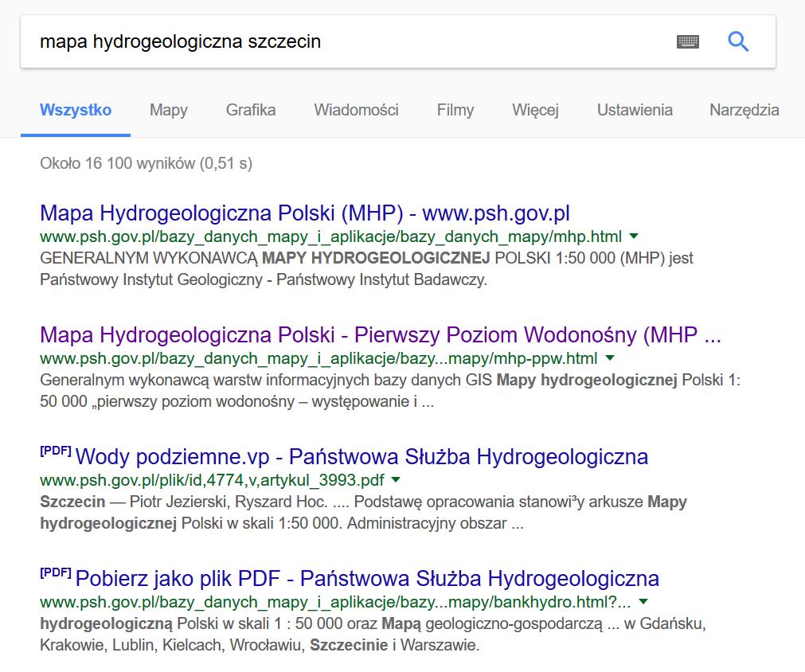The image size is (805, 672).
Task: Open Pobierz jako plik PDF result
Action: pos(367,579)
